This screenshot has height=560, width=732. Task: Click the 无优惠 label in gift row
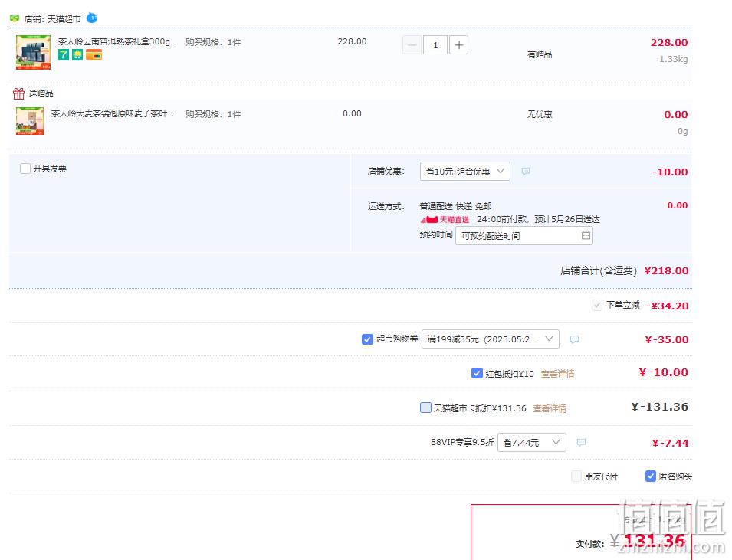[540, 114]
